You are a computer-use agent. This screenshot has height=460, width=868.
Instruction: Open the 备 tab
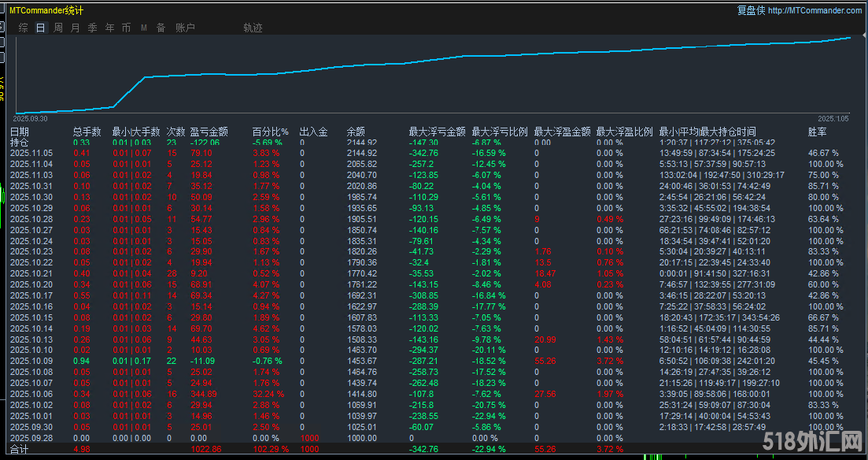point(161,28)
